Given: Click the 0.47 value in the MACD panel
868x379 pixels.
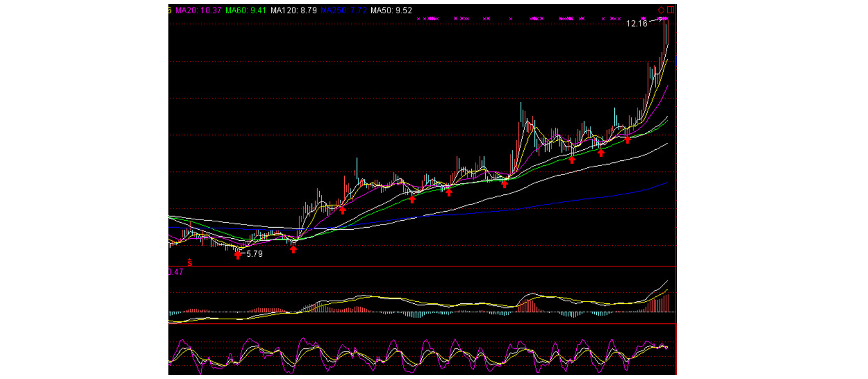Looking at the screenshot, I should pyautogui.click(x=176, y=272).
